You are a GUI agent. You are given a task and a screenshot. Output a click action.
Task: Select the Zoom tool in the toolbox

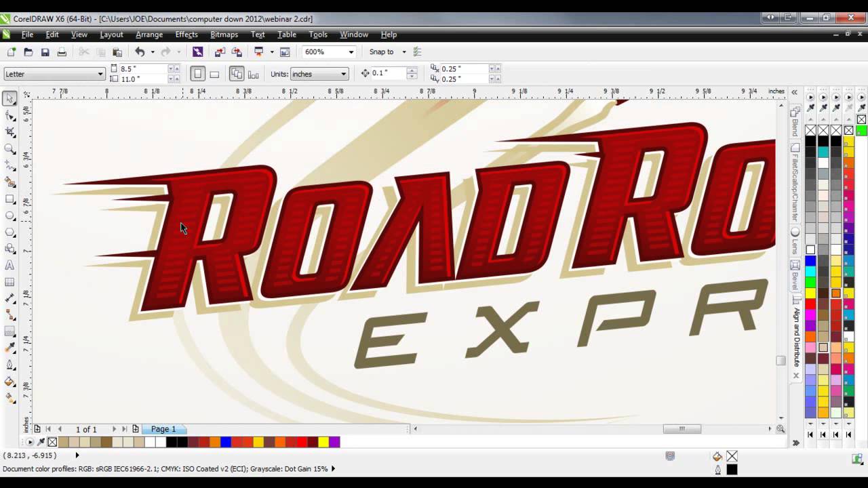click(x=9, y=148)
